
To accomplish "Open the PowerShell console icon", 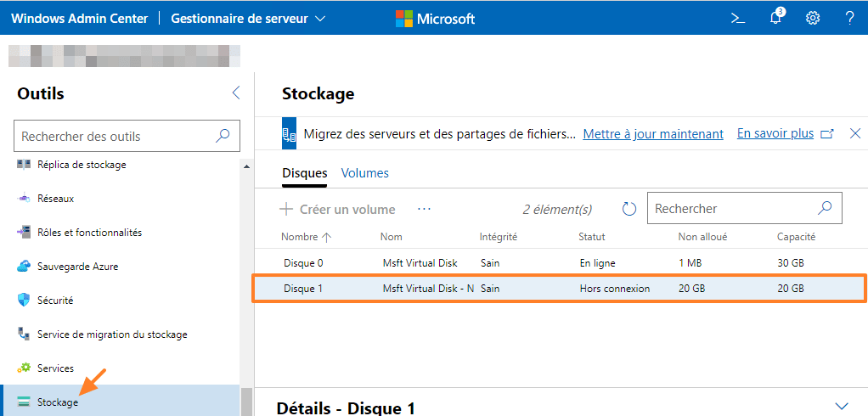I will pos(738,18).
